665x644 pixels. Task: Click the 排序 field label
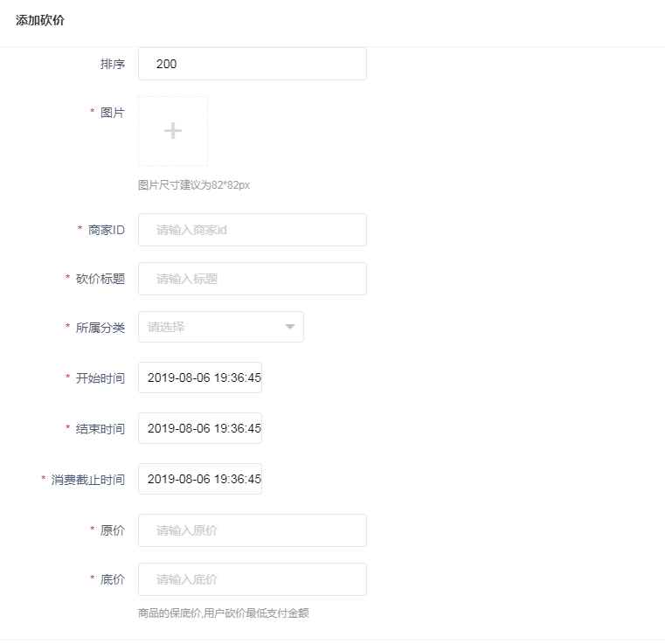113,64
